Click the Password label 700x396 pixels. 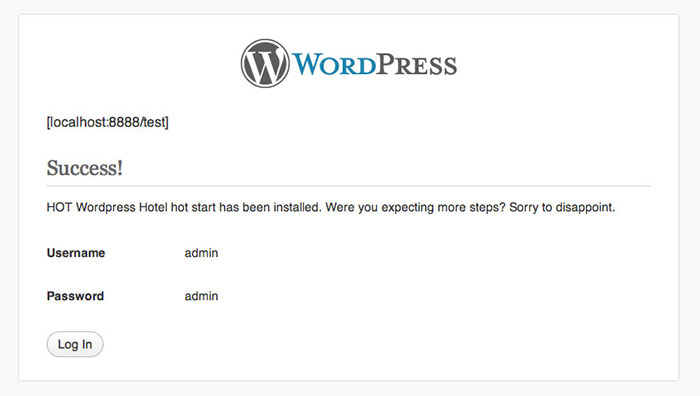coord(75,296)
